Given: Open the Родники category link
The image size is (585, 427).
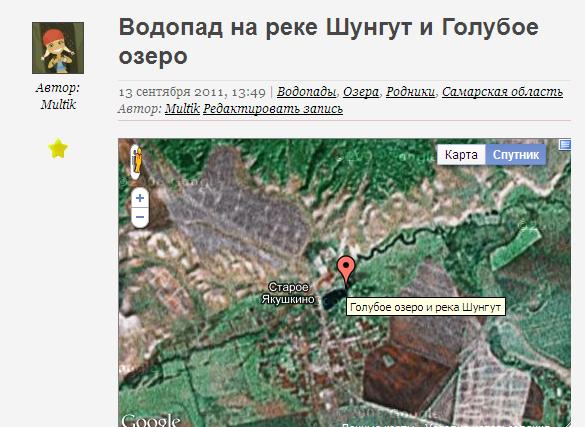Looking at the screenshot, I should point(410,92).
